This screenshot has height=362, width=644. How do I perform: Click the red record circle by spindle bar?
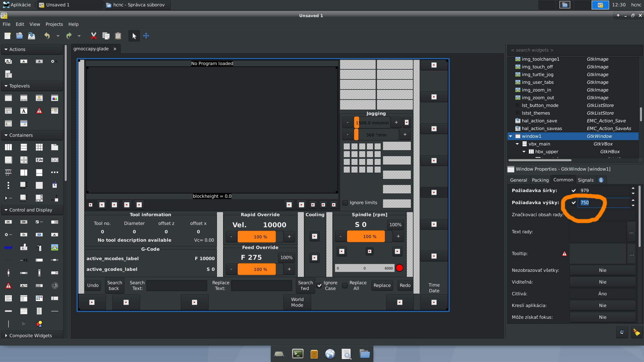[399, 268]
